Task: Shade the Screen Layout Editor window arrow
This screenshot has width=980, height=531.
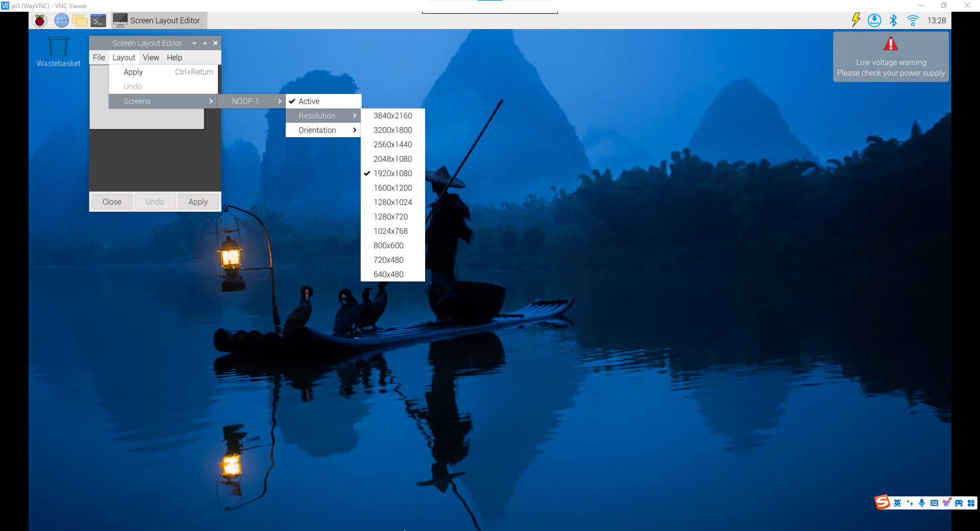Action: point(194,43)
